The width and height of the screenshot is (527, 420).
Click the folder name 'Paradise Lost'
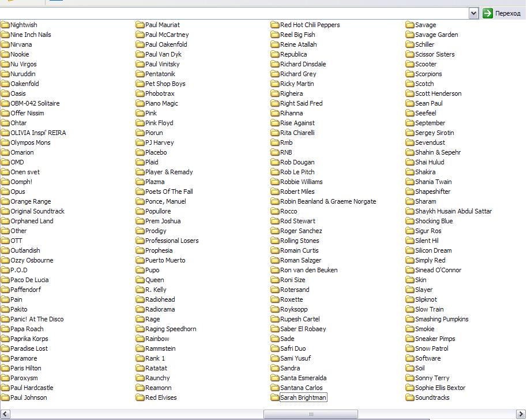click(29, 348)
